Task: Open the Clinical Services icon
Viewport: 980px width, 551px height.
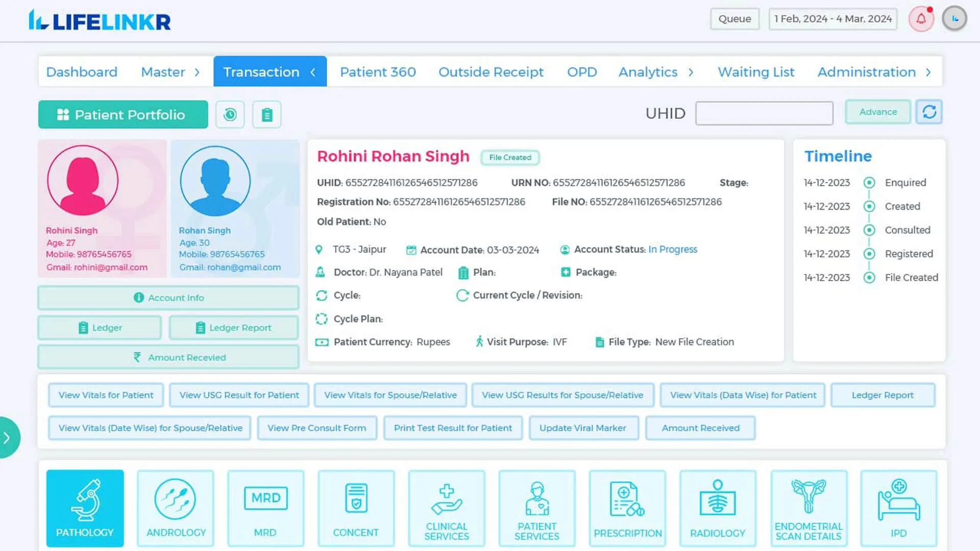Action: click(447, 497)
